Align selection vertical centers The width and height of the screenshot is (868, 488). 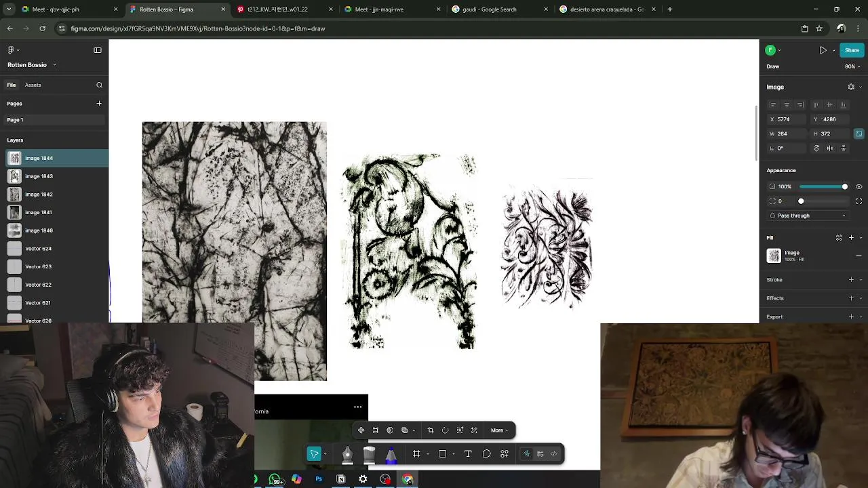[829, 105]
